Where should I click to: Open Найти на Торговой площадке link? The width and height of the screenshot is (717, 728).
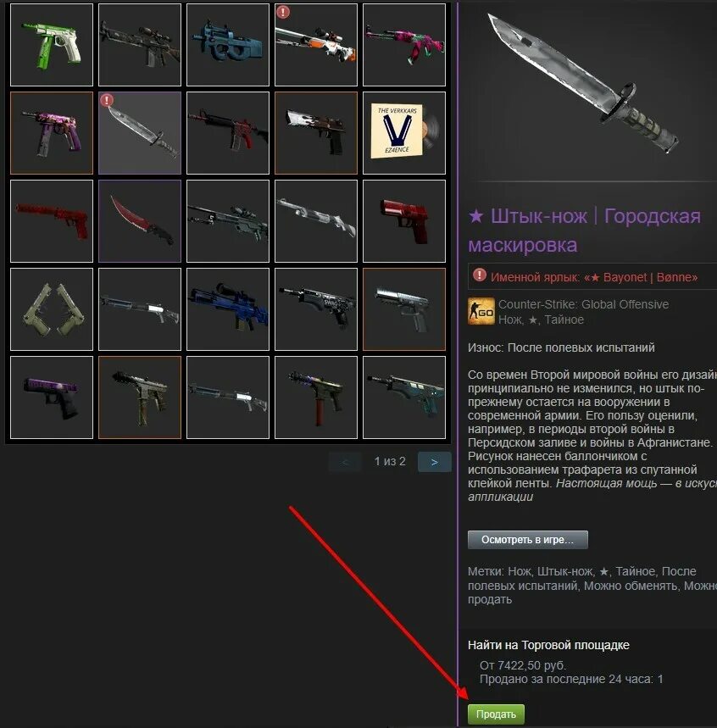pyautogui.click(x=548, y=645)
